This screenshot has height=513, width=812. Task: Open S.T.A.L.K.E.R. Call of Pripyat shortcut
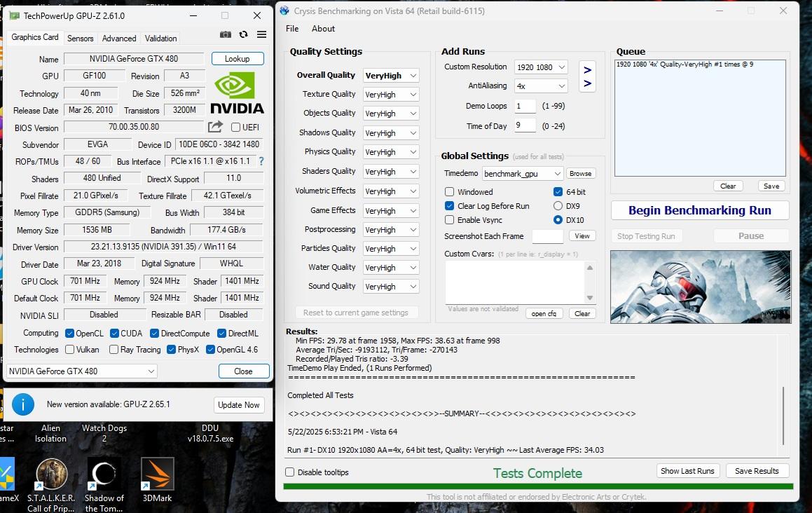coord(51,475)
